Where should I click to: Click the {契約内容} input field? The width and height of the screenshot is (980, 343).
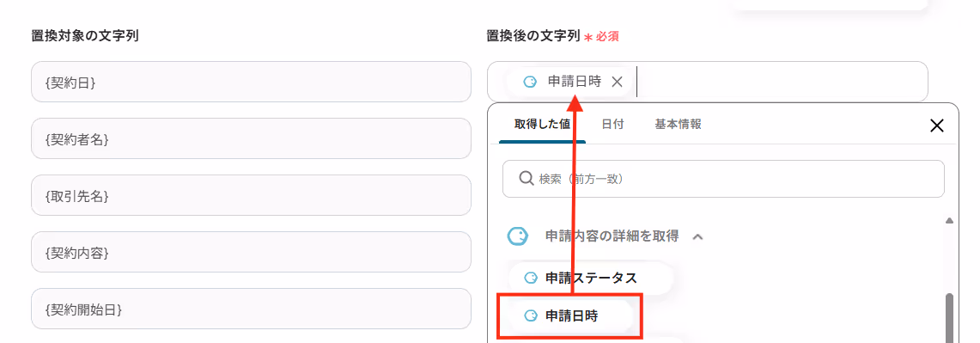251,252
